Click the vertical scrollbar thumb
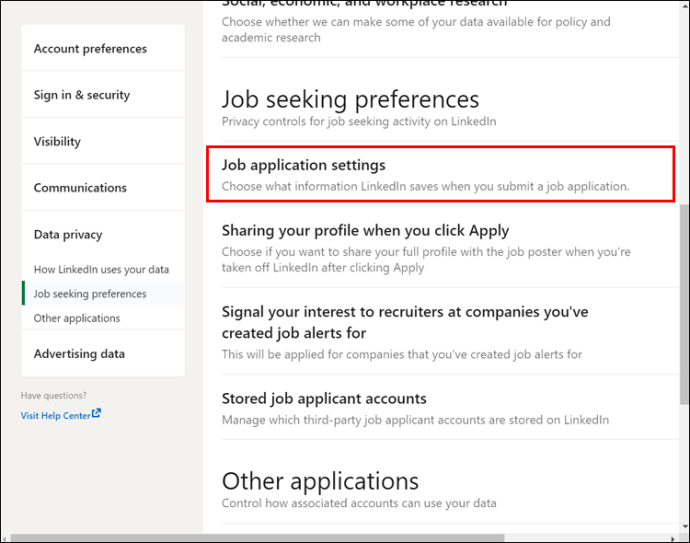This screenshot has width=690, height=543. click(684, 300)
